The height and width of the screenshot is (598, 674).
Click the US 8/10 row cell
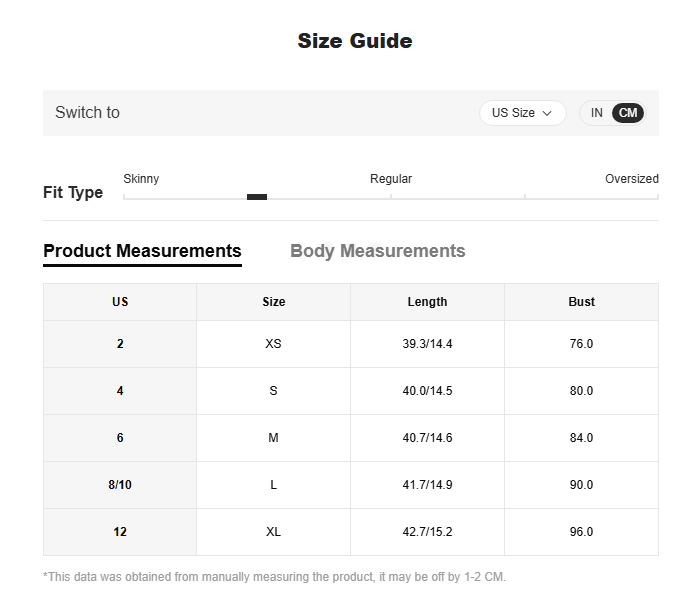(120, 485)
